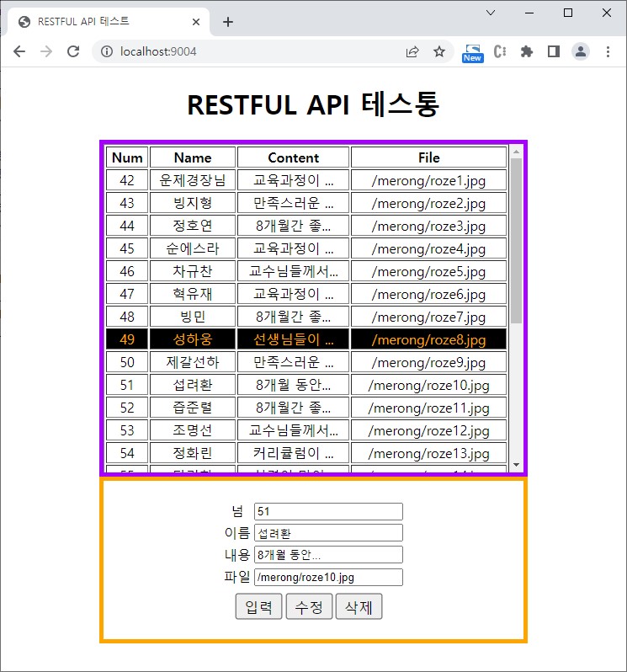Select the name 혁유재
627x672 pixels.
[x=193, y=294]
